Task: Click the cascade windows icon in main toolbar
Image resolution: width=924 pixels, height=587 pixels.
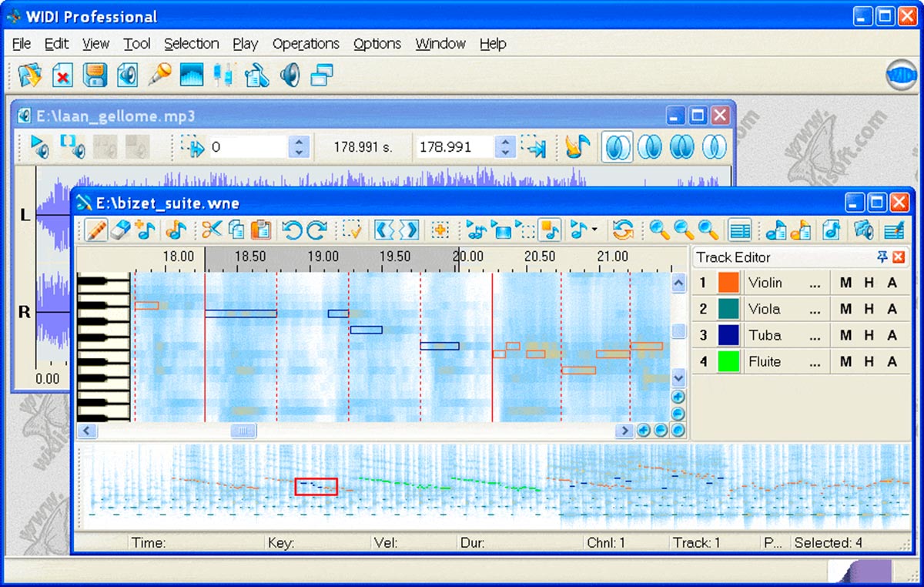Action: [x=321, y=75]
